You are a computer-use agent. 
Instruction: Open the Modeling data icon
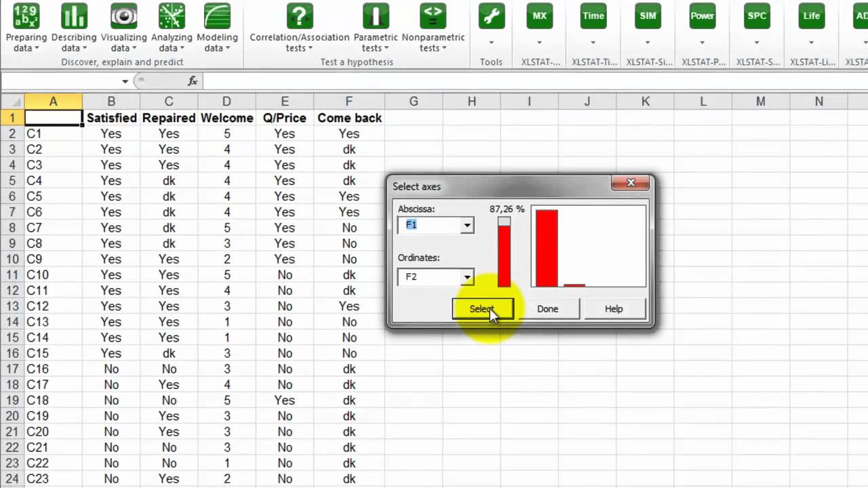coord(217,16)
